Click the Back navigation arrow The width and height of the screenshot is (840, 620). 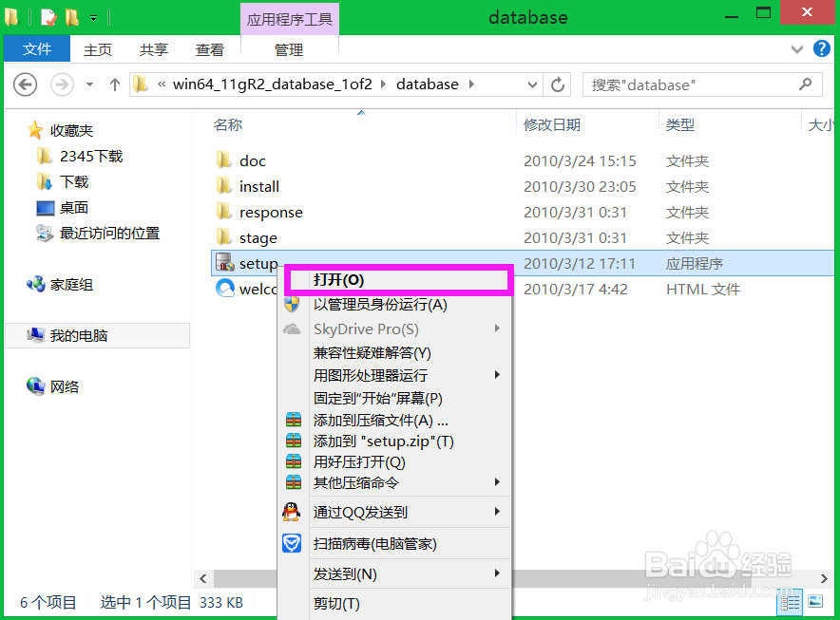(x=25, y=85)
